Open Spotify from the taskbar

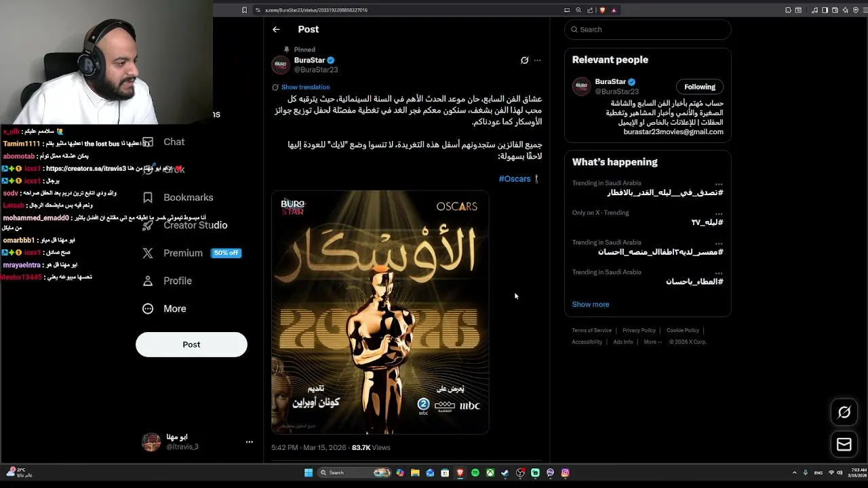click(x=475, y=472)
